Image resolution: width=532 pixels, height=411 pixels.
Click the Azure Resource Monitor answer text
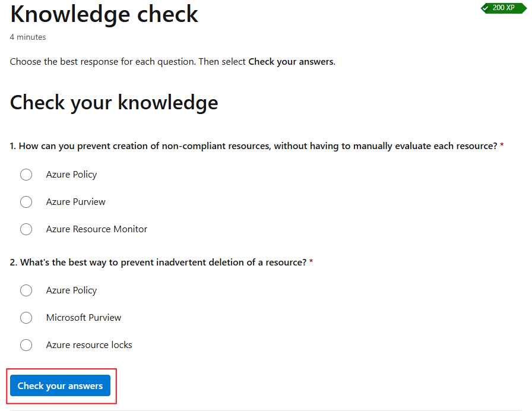pos(96,229)
